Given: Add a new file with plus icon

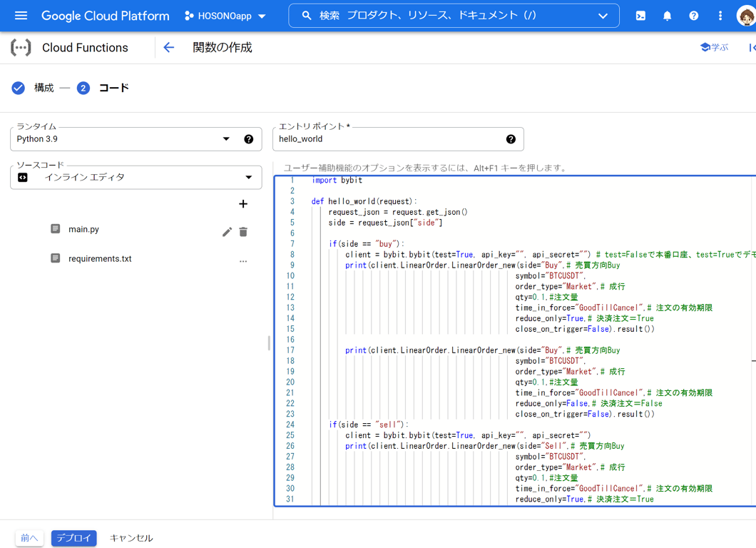Looking at the screenshot, I should (243, 204).
